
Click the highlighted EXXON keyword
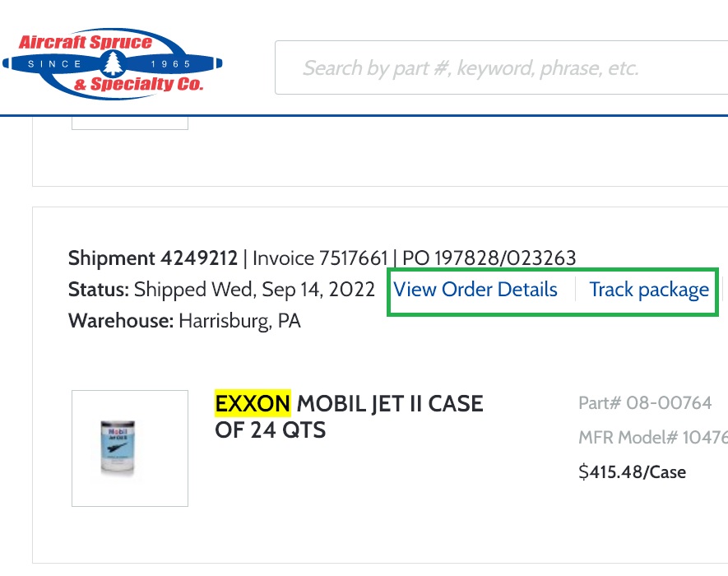253,402
